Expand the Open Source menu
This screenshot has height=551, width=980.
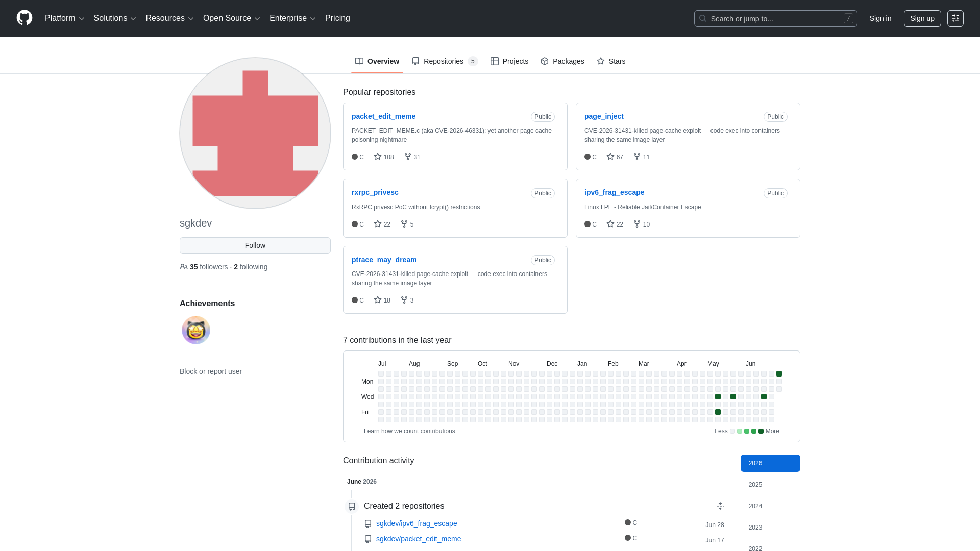(232, 18)
